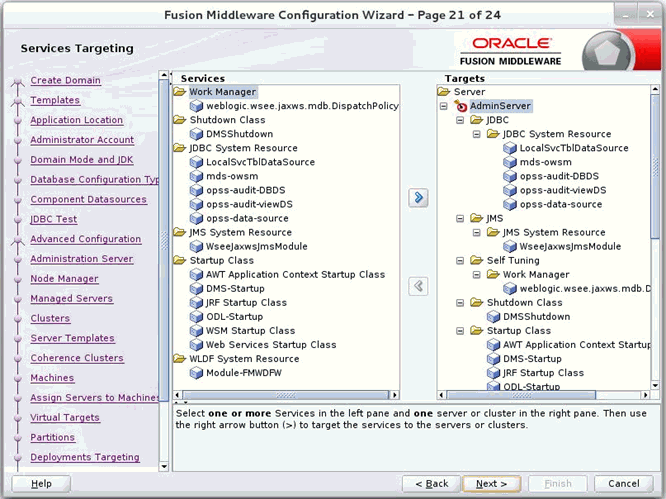Click the AdminServer target icon
The height and width of the screenshot is (499, 666).
pyautogui.click(x=460, y=106)
